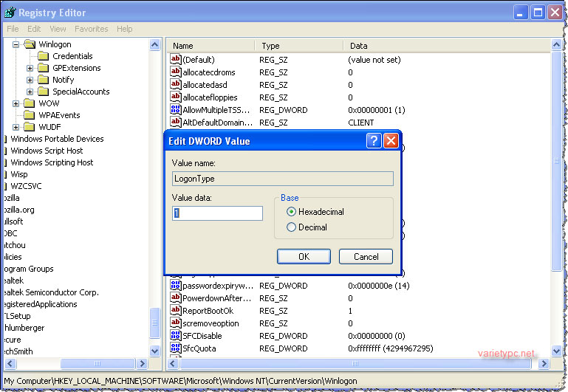Click the (Default) string value icon
568x392 pixels.
click(175, 59)
